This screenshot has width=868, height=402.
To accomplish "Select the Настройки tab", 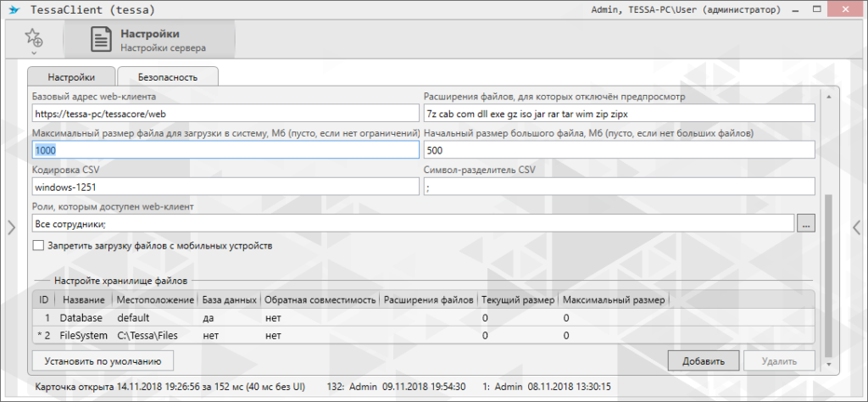I will 70,77.
